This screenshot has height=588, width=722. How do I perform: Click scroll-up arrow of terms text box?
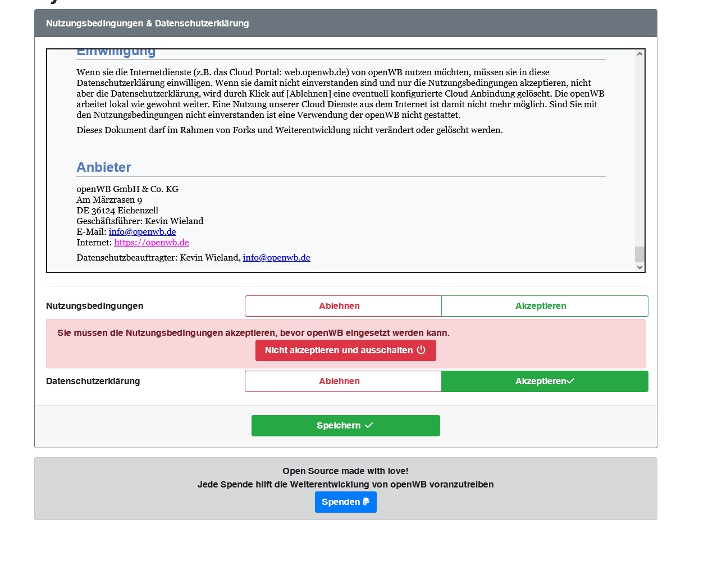[639, 54]
